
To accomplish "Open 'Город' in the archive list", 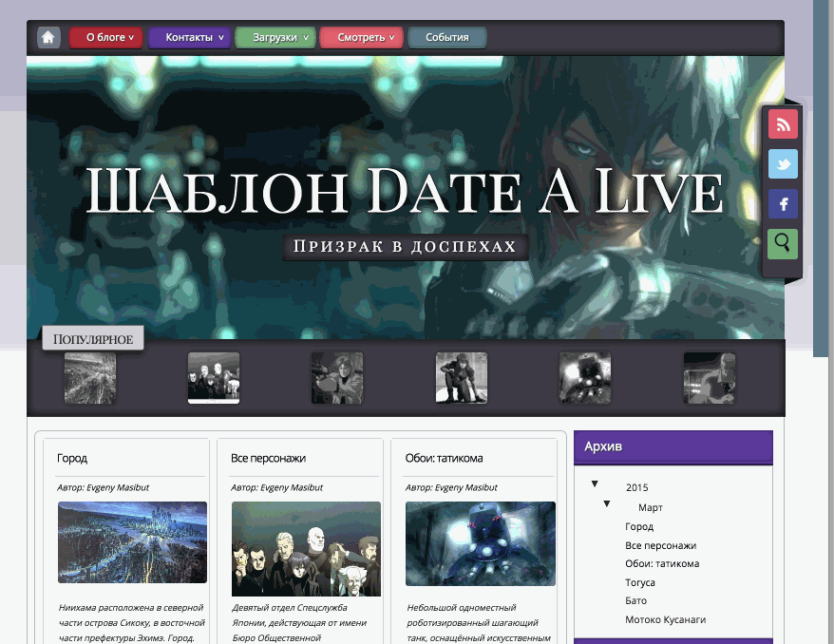I will coord(639,526).
